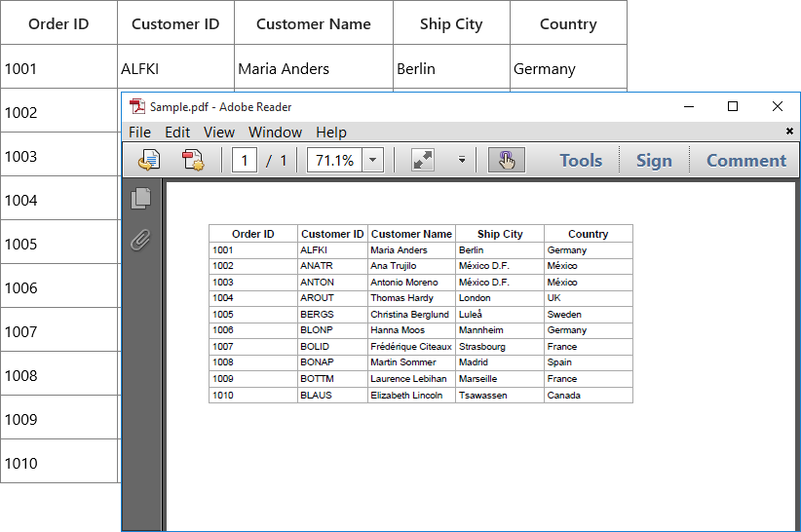The height and width of the screenshot is (532, 801).
Task: Open the Edit menu
Action: pyautogui.click(x=177, y=133)
